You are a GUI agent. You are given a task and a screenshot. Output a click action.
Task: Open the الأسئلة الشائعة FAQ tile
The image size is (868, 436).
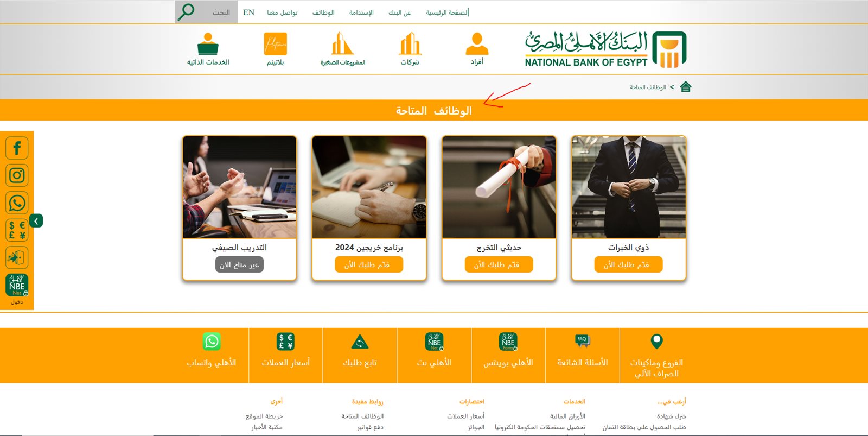(583, 356)
